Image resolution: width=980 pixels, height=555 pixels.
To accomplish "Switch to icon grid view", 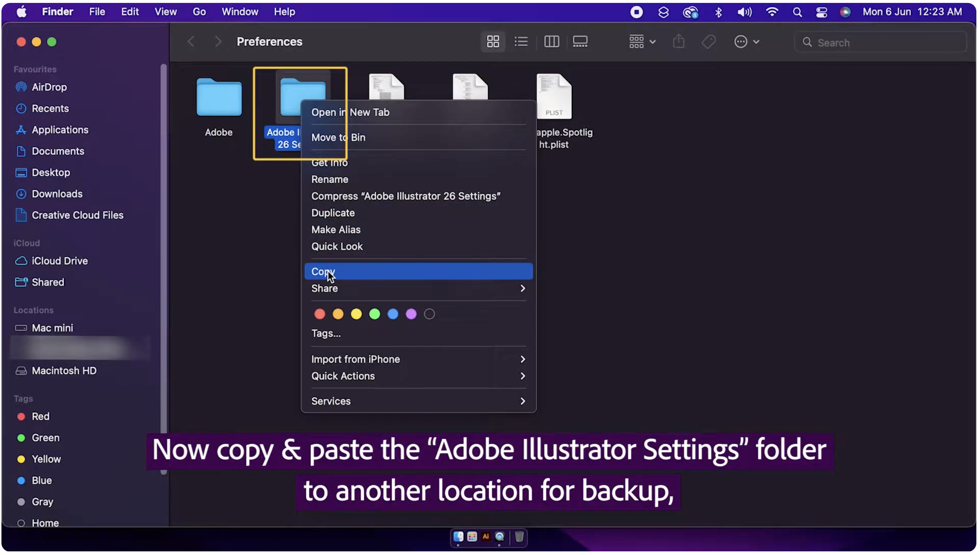I will pyautogui.click(x=493, y=41).
